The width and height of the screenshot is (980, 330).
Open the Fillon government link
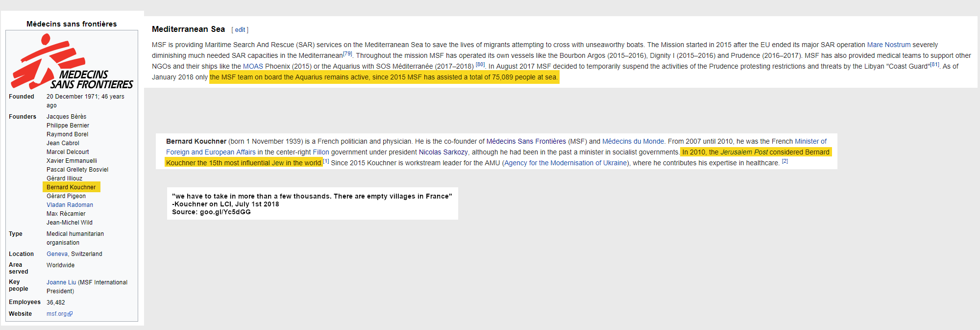coord(321,152)
